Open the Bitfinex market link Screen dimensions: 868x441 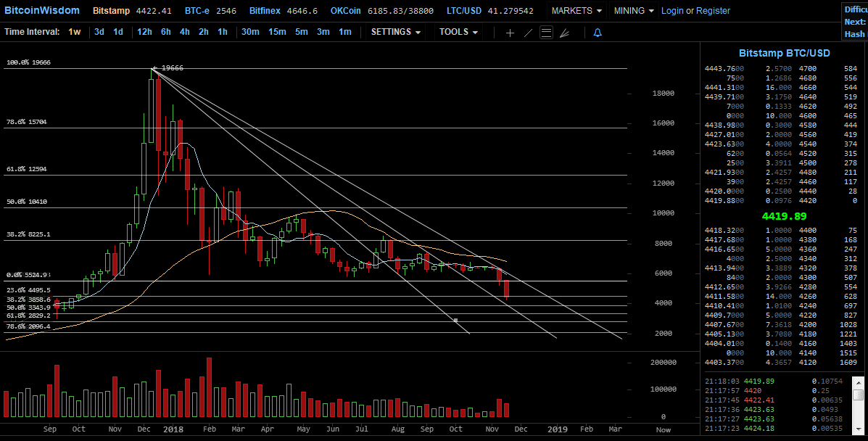pos(265,11)
